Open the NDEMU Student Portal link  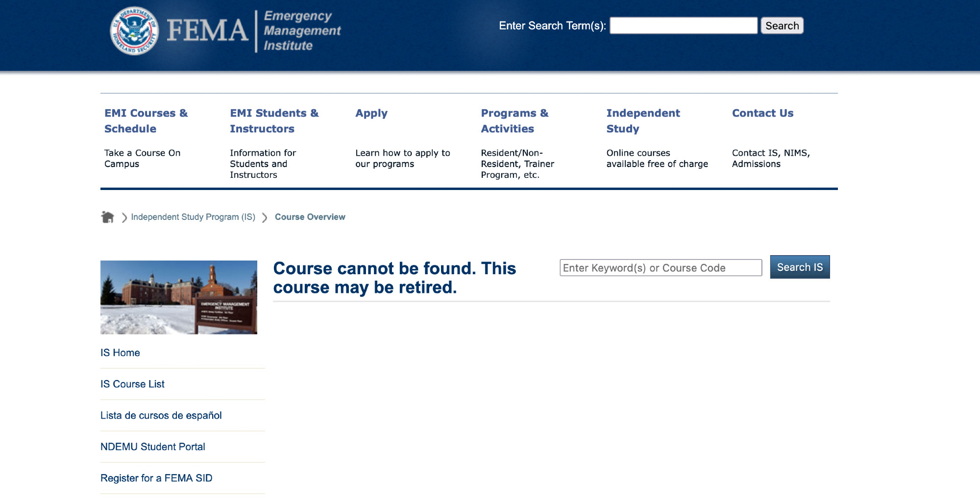tap(152, 447)
